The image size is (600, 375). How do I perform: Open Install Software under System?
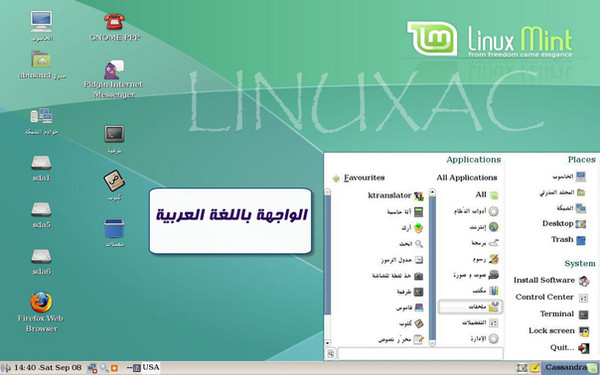click(x=551, y=281)
